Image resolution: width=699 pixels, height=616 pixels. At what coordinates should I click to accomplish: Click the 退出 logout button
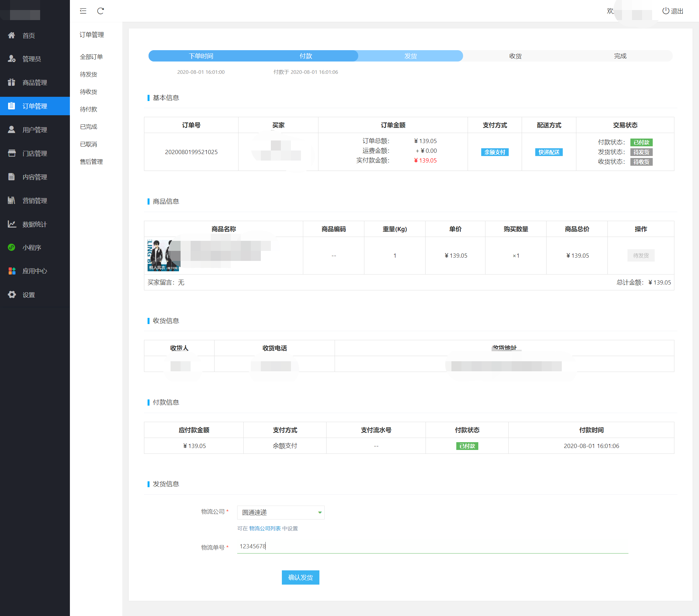672,11
